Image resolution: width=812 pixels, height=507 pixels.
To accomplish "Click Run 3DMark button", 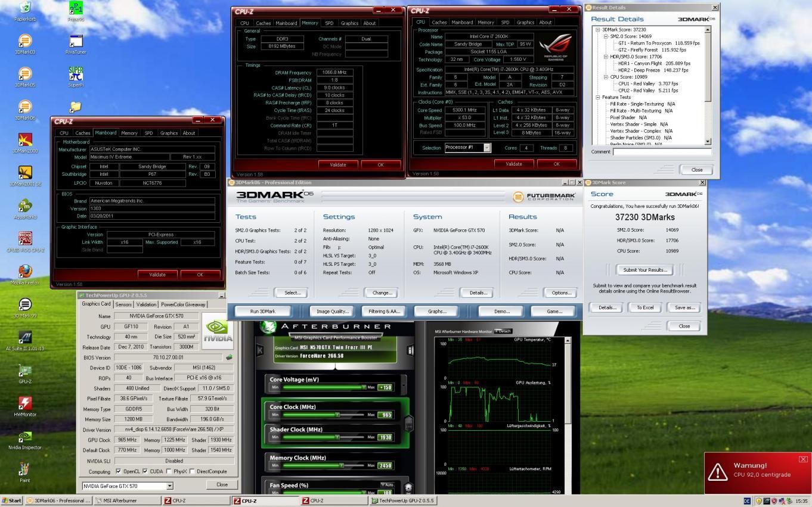I will pos(263,311).
